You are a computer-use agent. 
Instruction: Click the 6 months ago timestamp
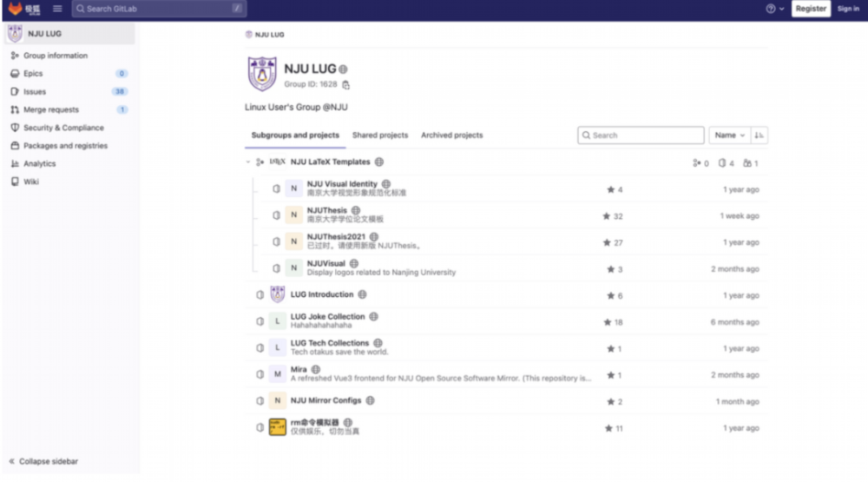(x=734, y=322)
